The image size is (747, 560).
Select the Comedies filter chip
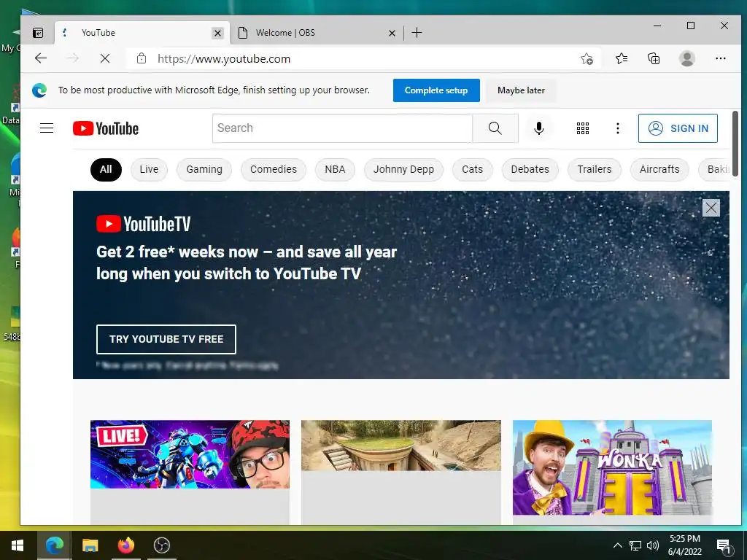(x=274, y=169)
